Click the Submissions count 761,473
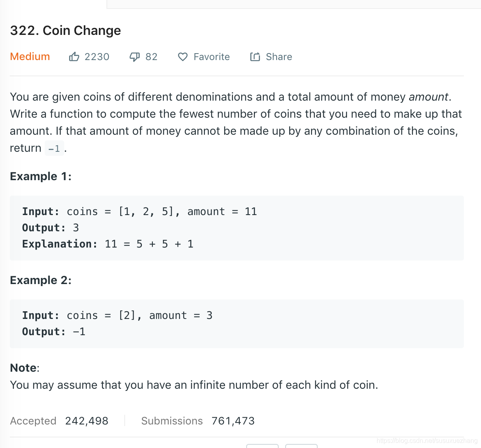 pyautogui.click(x=233, y=421)
